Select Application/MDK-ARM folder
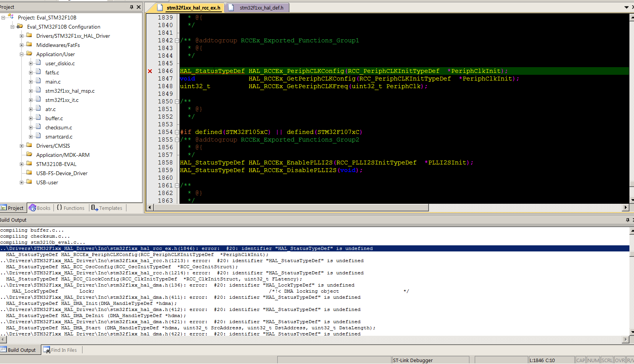 point(63,155)
